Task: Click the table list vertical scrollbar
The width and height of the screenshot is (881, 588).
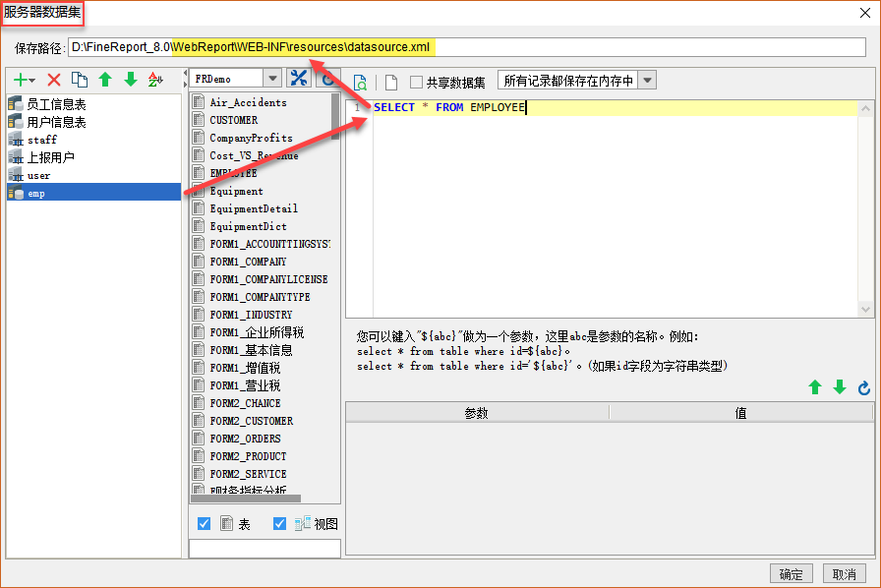Action: (x=335, y=116)
